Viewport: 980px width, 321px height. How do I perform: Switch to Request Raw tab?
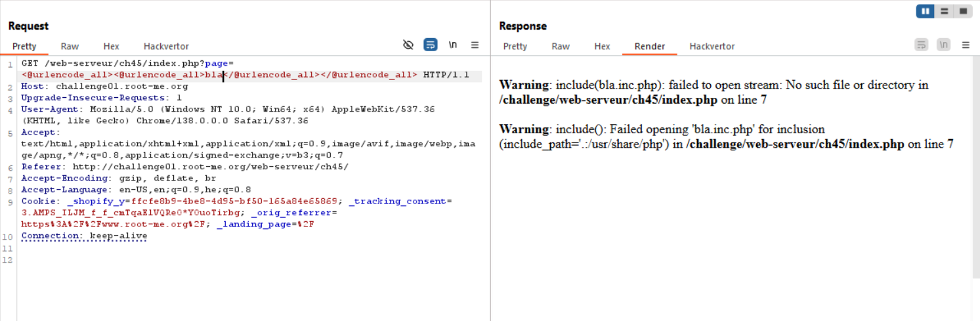pyautogui.click(x=70, y=46)
